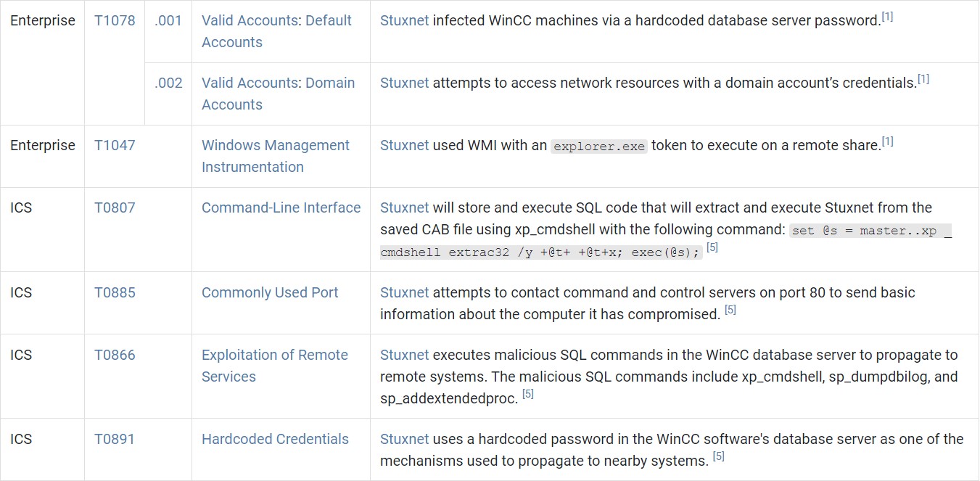The image size is (980, 481).
Task: Click citation [1] after explorer.exe WMI sentence
Action: 887,142
